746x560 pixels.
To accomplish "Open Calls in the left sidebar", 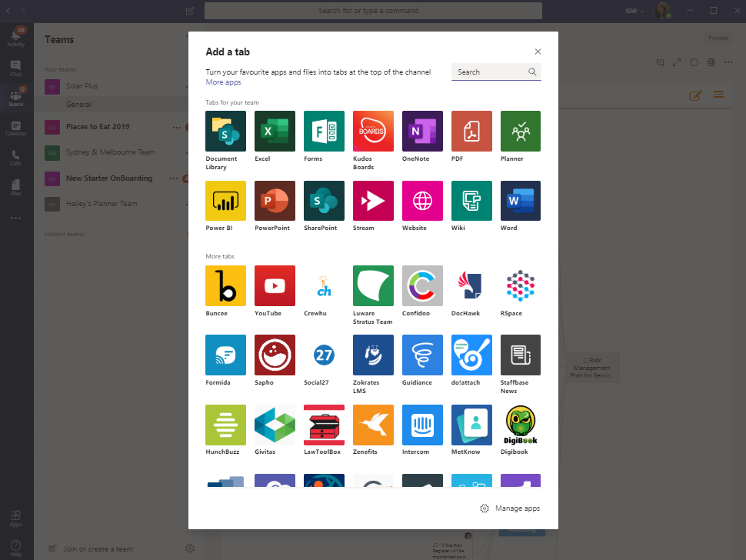I will click(x=15, y=158).
